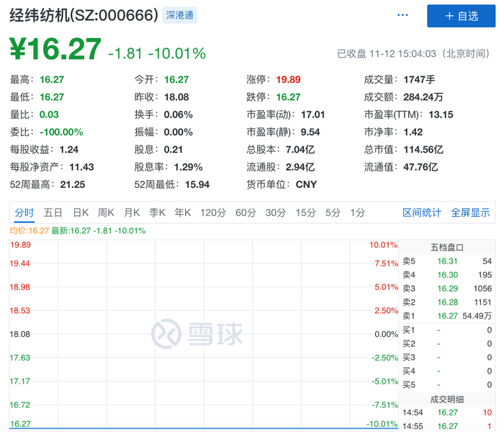The width and height of the screenshot is (504, 432).
Task: Select the 5分 chart interval
Action: point(333,212)
